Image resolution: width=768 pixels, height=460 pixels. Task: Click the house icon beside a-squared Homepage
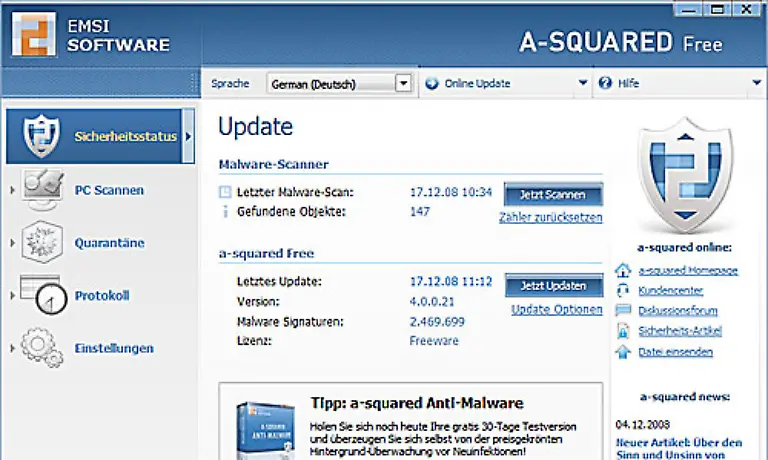coord(623,270)
